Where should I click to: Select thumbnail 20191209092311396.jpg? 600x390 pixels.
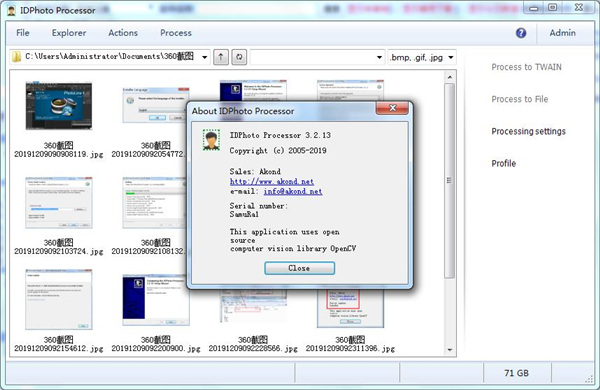click(x=350, y=308)
